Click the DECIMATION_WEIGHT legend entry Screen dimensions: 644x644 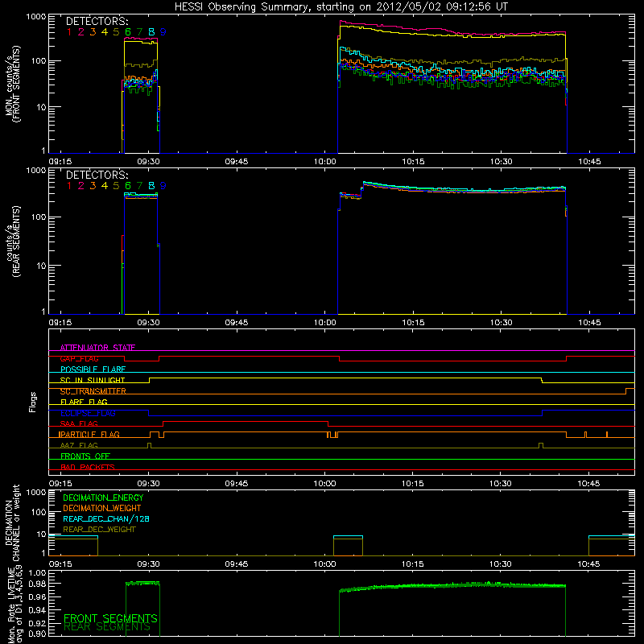[x=102, y=508]
